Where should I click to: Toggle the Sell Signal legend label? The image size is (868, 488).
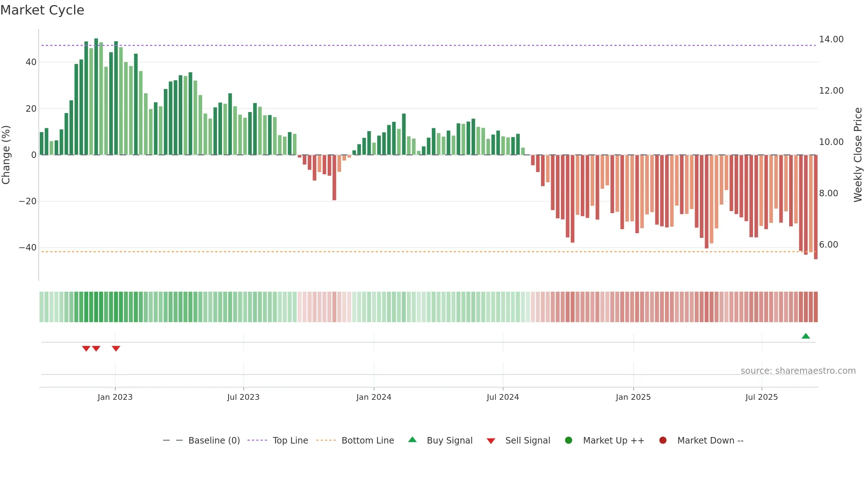tap(528, 441)
